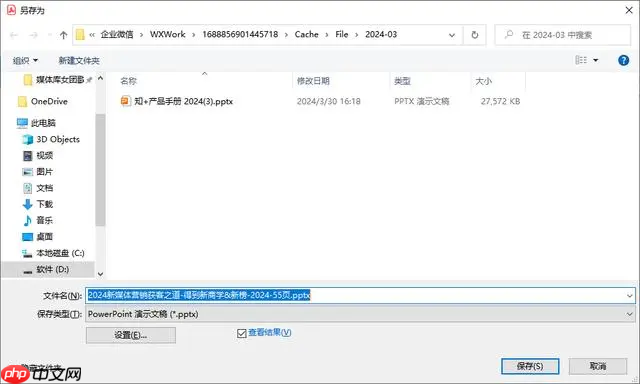Image resolution: width=640 pixels, height=384 pixels.
Task: Click the 27,572 KB size cell
Action: click(500, 101)
